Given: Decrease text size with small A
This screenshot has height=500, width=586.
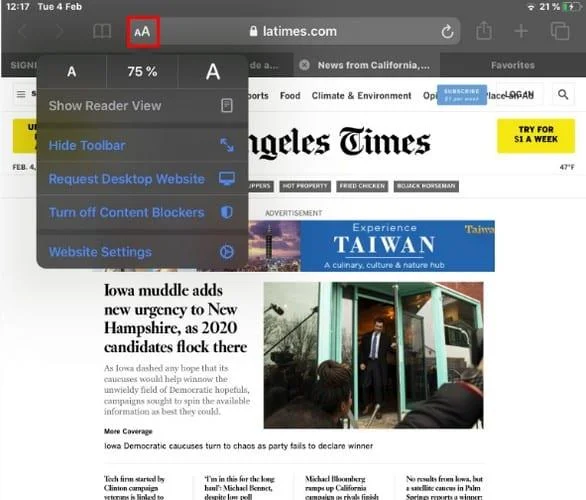Looking at the screenshot, I should (72, 71).
